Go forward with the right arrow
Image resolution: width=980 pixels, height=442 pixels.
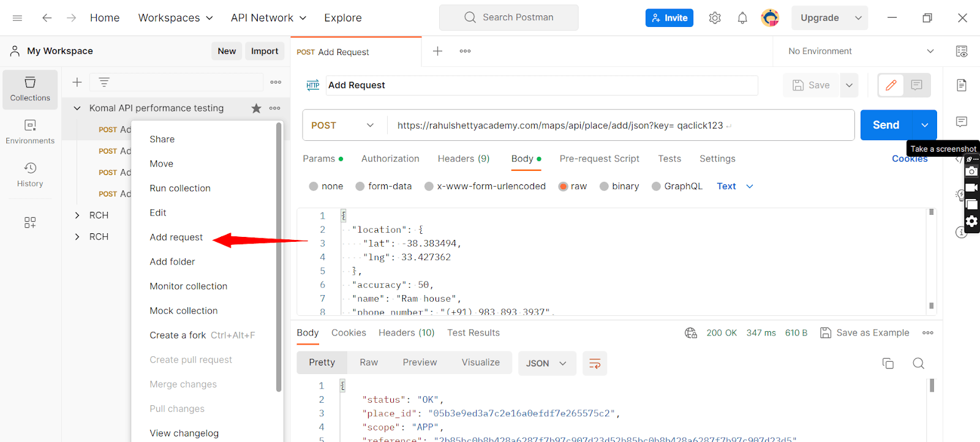pos(71,18)
